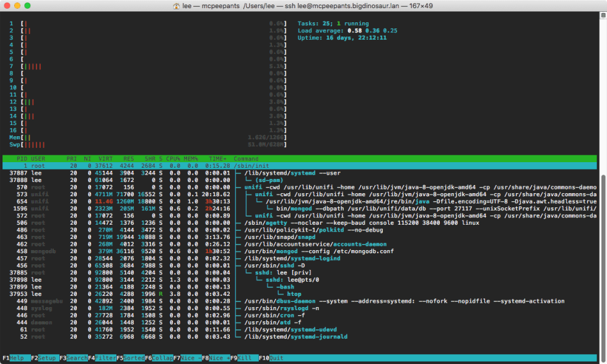The width and height of the screenshot is (607, 364).
Task: Select PID 573 unifi process row
Action: pos(300,194)
